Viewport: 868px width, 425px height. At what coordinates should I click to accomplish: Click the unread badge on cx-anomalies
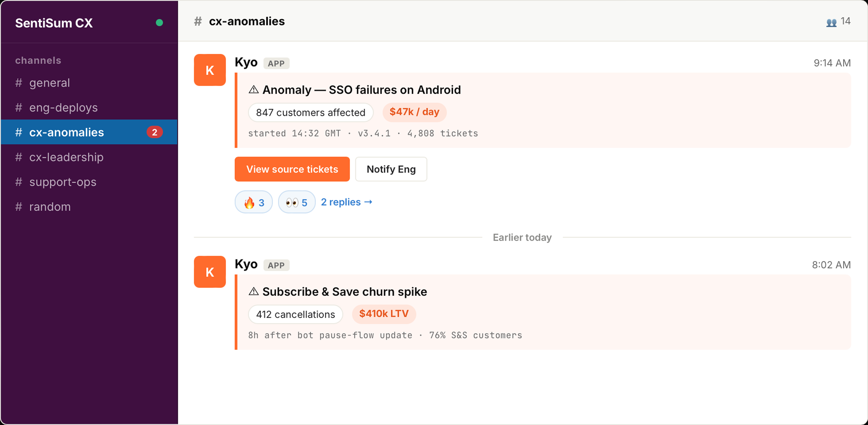coord(154,132)
